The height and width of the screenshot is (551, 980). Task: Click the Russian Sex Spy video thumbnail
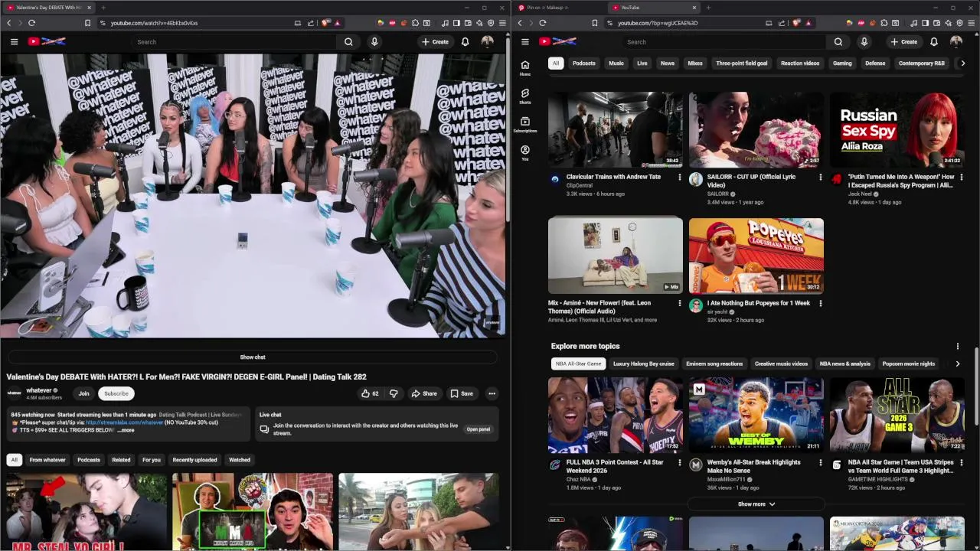click(897, 129)
